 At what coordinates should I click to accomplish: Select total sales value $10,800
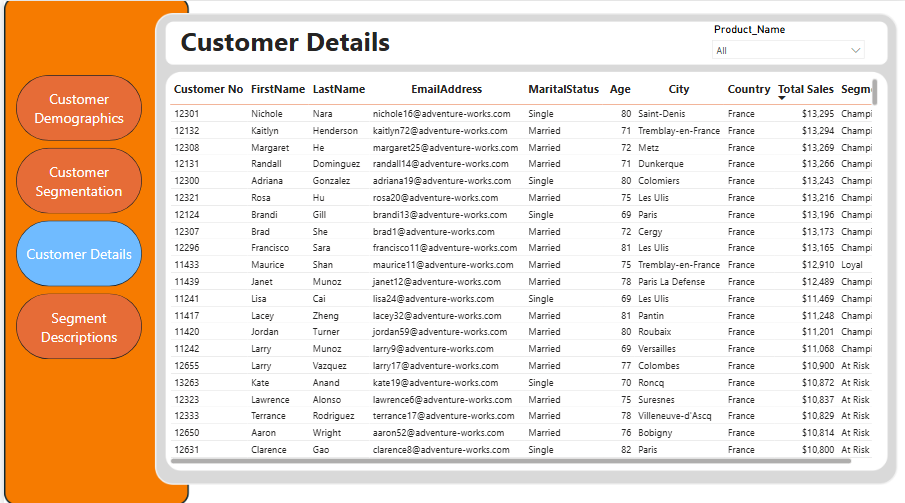point(818,450)
